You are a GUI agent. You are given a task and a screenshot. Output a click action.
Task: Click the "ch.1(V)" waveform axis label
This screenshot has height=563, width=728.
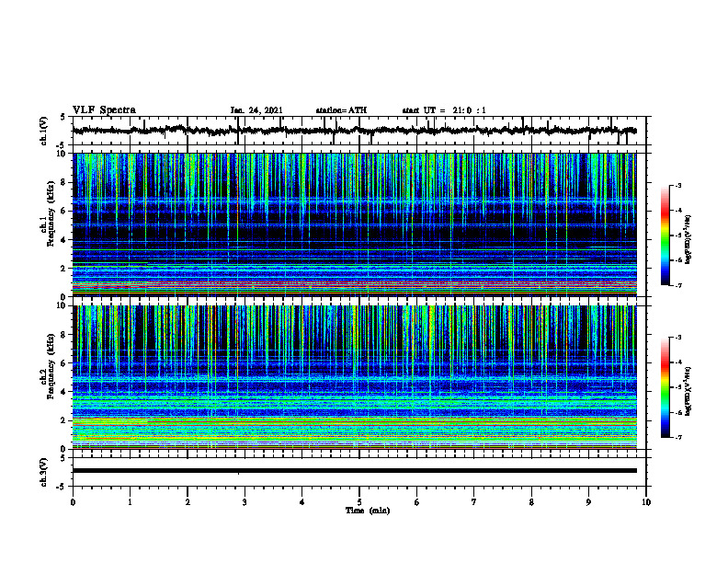(44, 131)
